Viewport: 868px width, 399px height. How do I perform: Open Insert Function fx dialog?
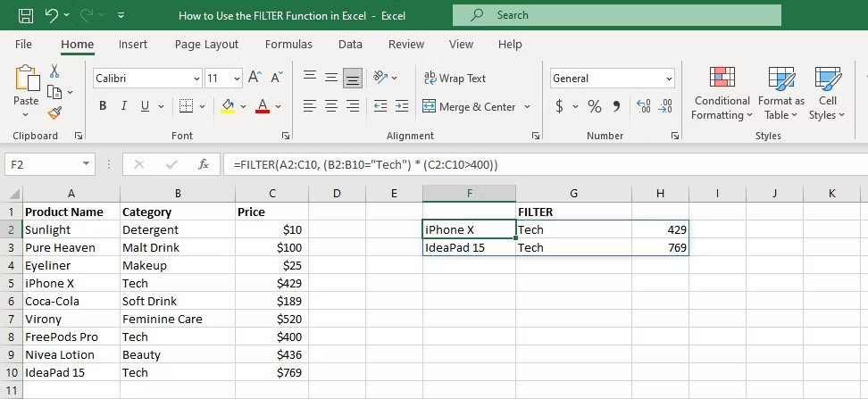[204, 164]
